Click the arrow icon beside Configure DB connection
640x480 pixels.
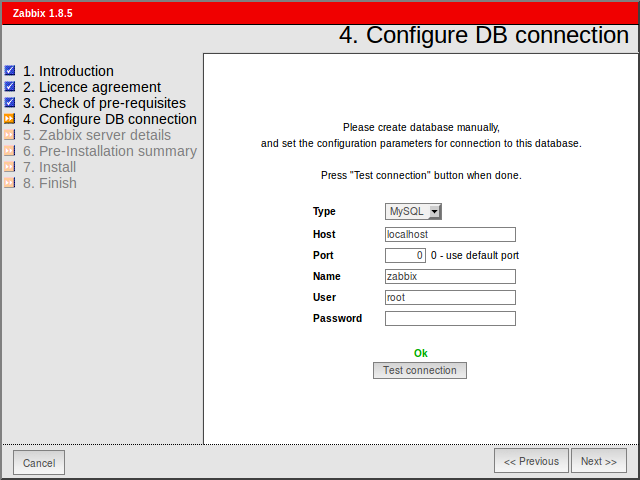point(10,119)
